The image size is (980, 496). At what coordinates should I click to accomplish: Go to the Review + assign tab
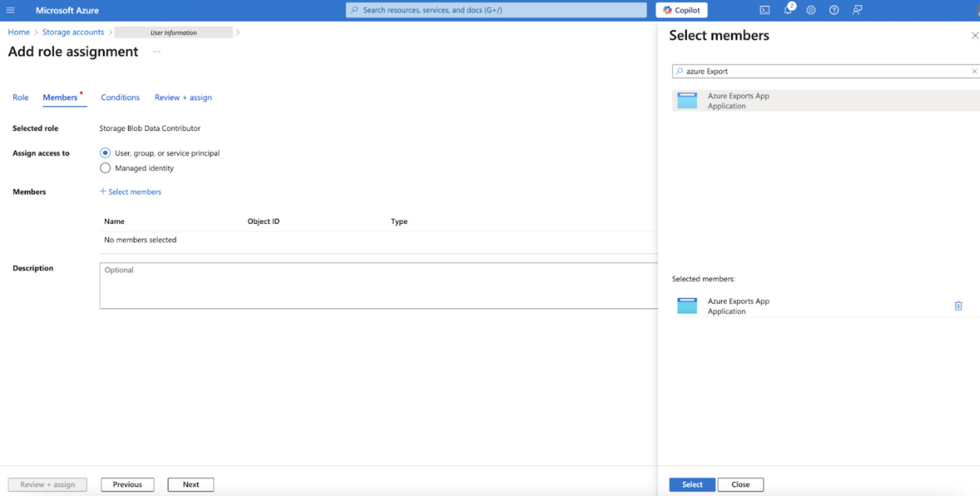[183, 97]
